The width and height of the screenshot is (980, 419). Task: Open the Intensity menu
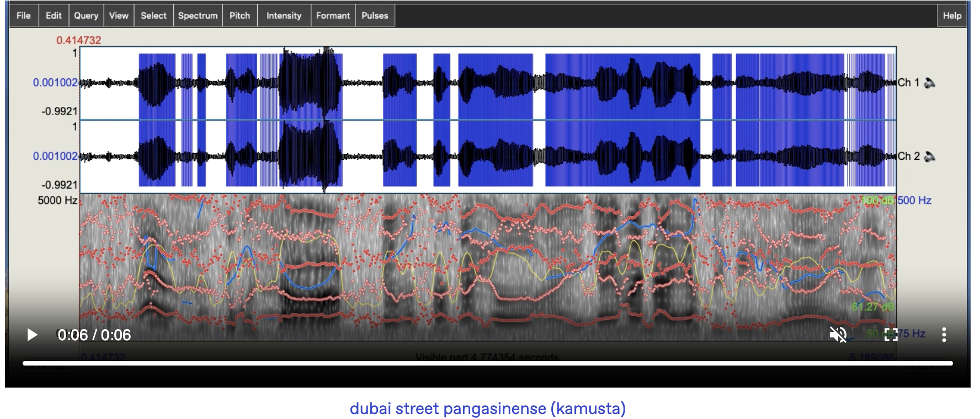[284, 15]
